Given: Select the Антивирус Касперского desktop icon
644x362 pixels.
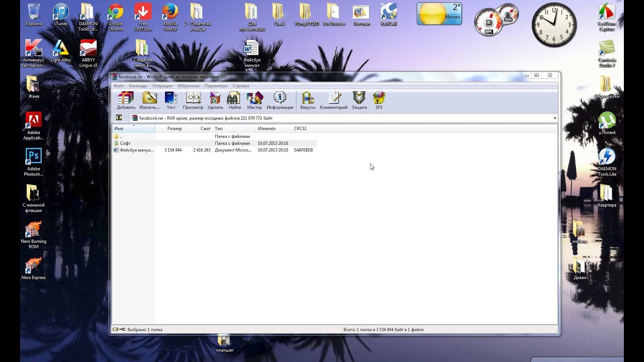Looking at the screenshot, I should pyautogui.click(x=34, y=54).
